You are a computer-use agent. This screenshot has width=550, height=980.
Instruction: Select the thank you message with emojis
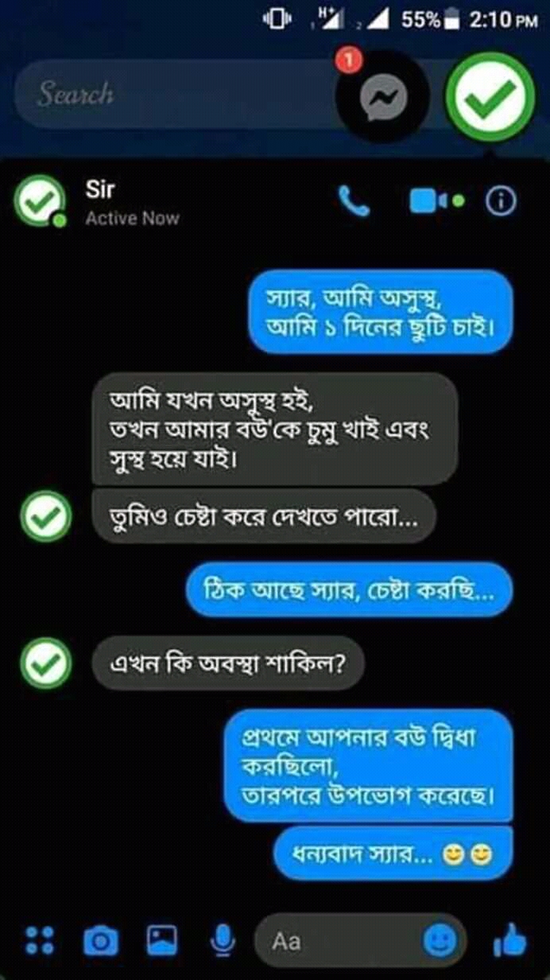click(393, 854)
